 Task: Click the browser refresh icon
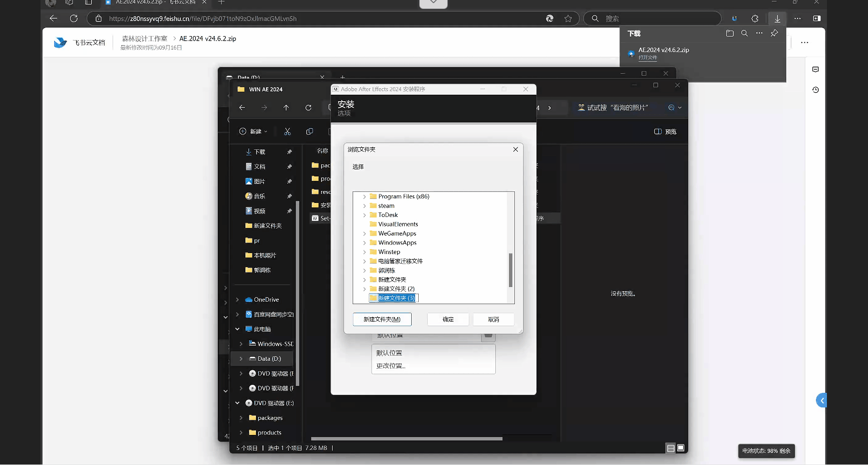tap(74, 19)
